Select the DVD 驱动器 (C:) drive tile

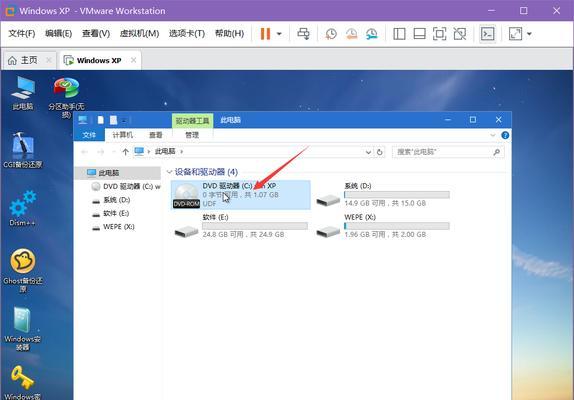pos(241,195)
